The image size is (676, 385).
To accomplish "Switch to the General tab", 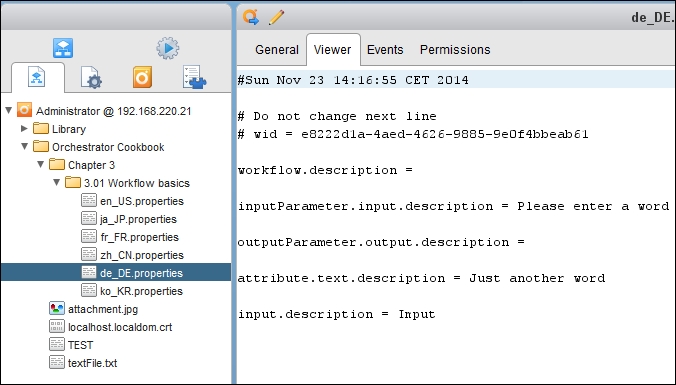I will (277, 50).
